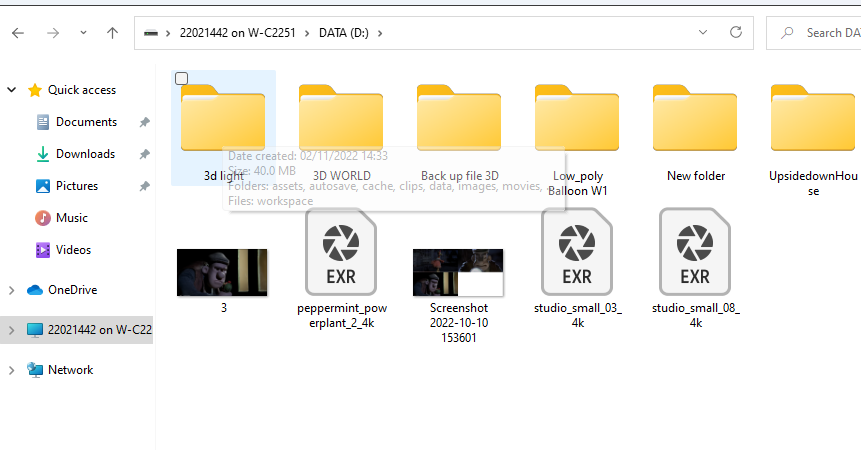Open recent locations dropdown arrow
The image size is (861, 450).
pos(83,33)
